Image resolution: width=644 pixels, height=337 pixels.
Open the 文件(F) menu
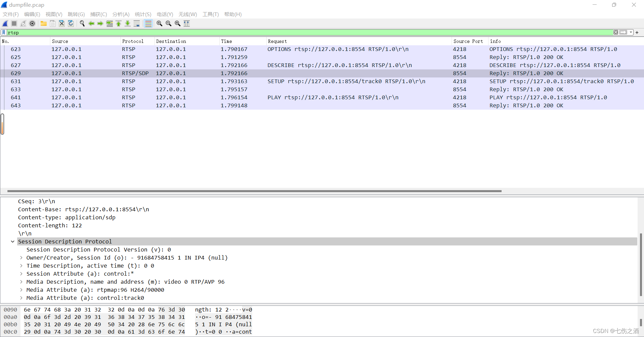(x=11, y=14)
